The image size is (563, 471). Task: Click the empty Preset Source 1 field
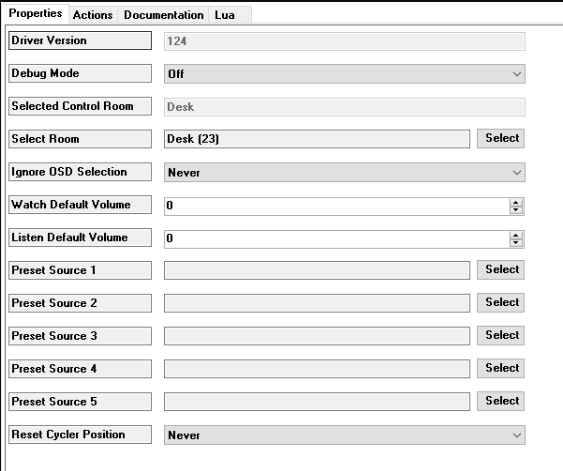317,270
